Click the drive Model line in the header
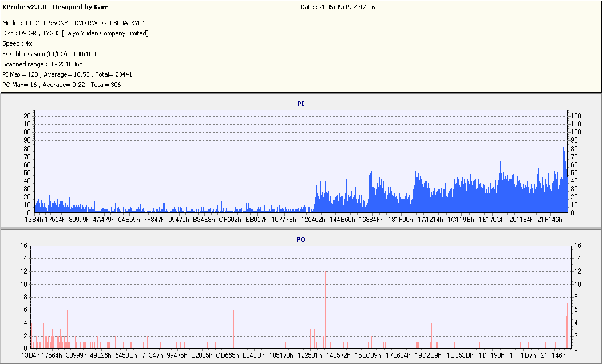Screen dimensions: 602x364 point(73,23)
